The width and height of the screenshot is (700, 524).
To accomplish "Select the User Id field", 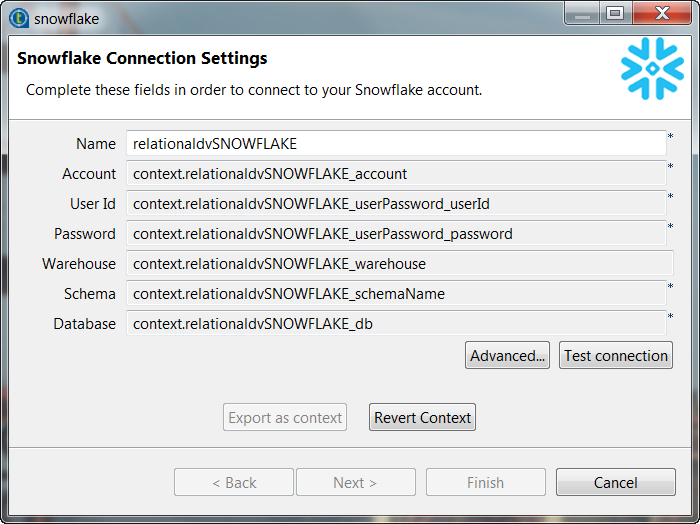I will pyautogui.click(x=396, y=204).
